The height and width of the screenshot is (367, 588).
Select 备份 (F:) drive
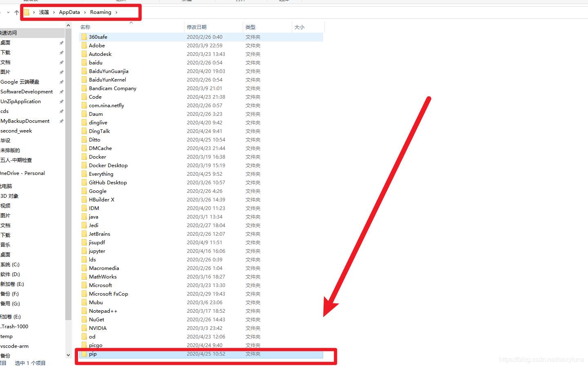pyautogui.click(x=9, y=294)
